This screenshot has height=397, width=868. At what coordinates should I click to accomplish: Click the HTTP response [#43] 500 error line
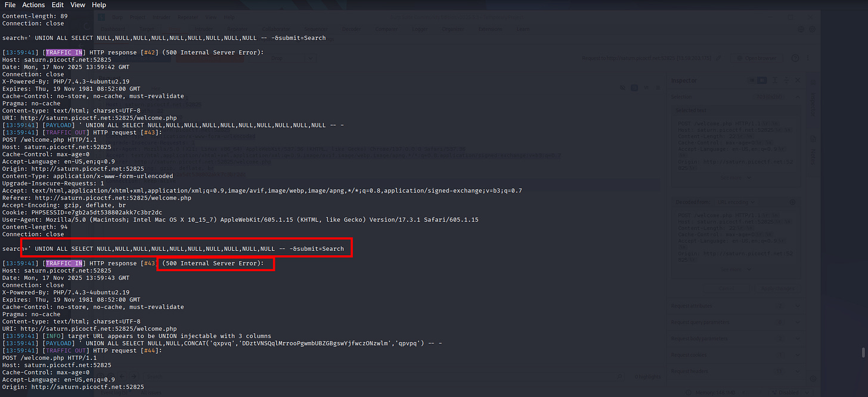click(x=133, y=263)
